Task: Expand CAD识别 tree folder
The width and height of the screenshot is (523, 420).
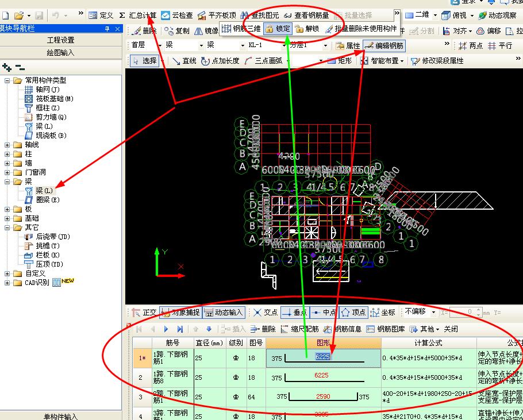Action: [7, 283]
